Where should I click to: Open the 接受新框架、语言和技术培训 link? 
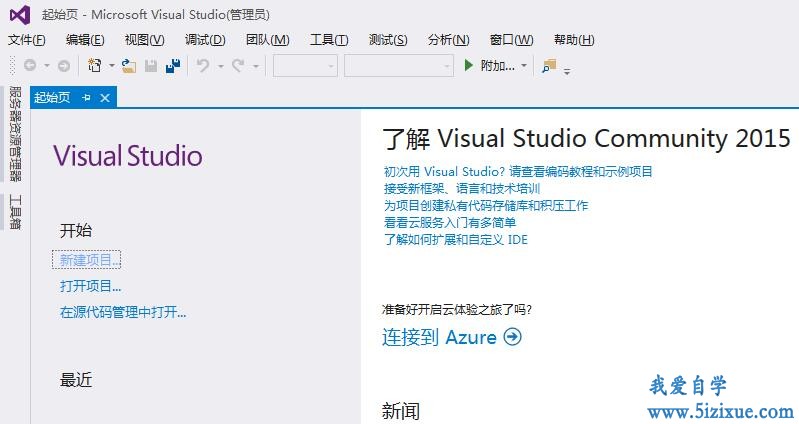pos(462,189)
